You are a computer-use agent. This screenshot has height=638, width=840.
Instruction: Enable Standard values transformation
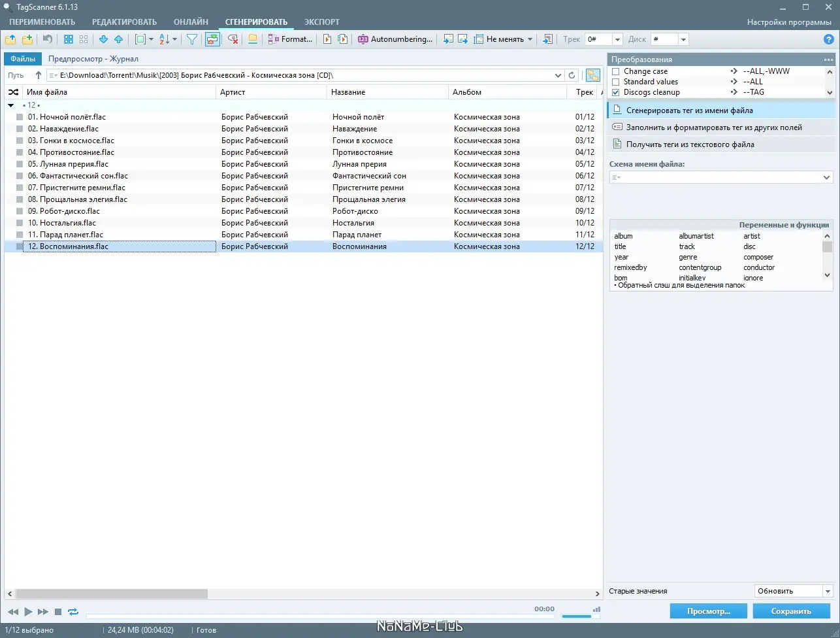[x=617, y=81]
